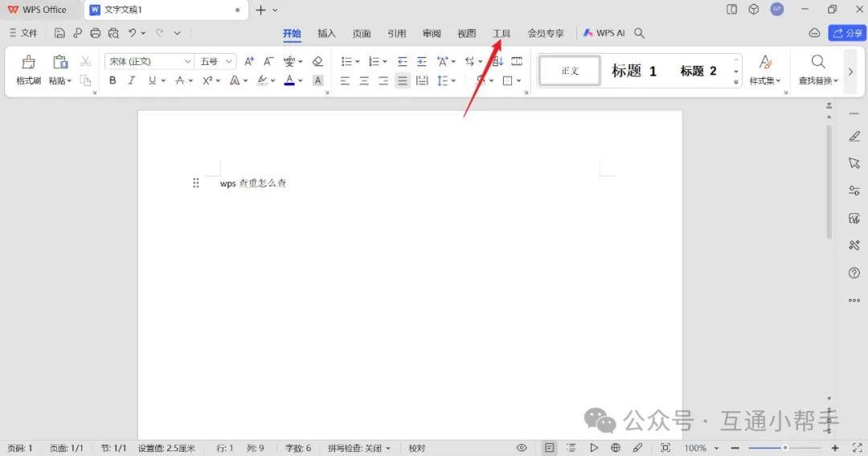Switch to outline view in status bar
Viewport: 868px width, 456px height.
[x=571, y=448]
